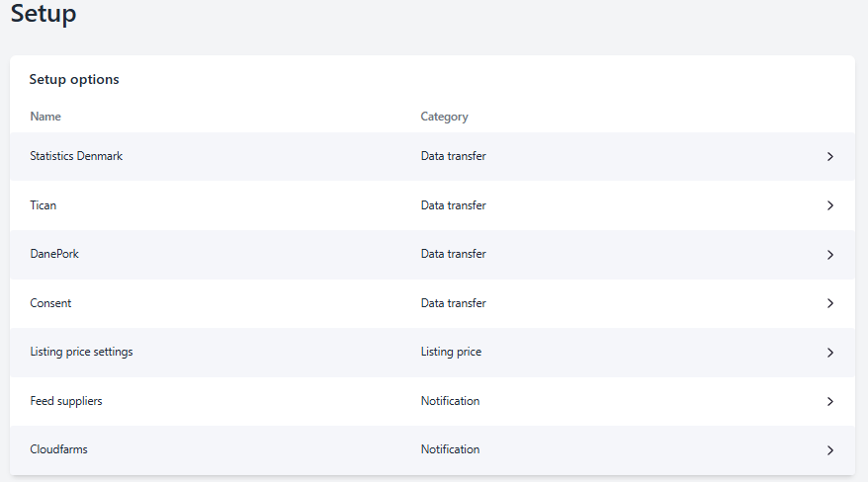Open Listing price settings

click(81, 352)
